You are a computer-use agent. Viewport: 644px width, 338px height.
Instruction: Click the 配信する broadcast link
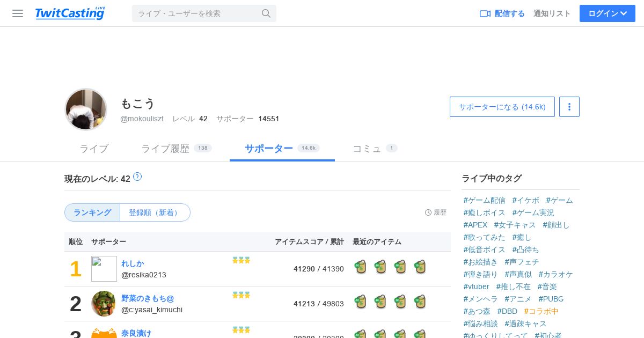[x=502, y=13]
